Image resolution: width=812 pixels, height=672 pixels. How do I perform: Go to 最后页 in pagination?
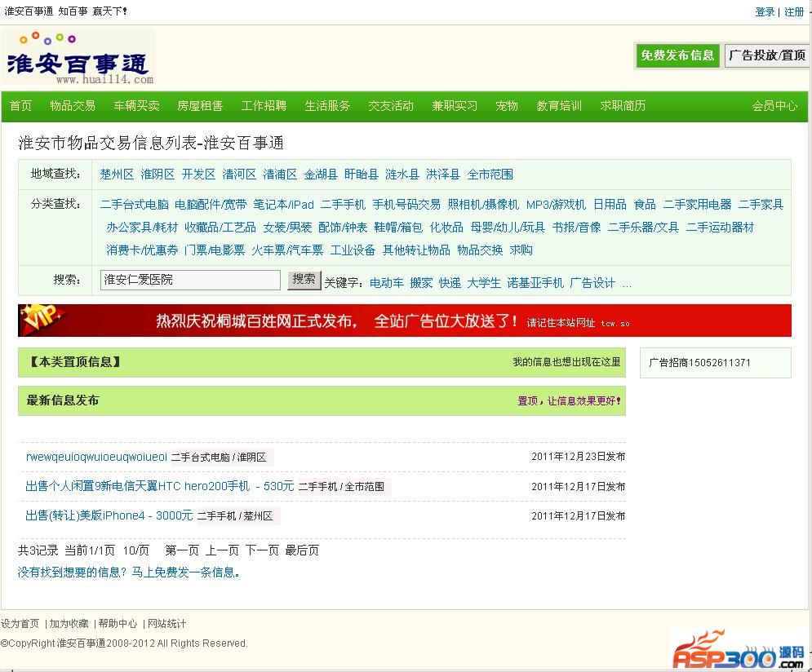coord(303,550)
